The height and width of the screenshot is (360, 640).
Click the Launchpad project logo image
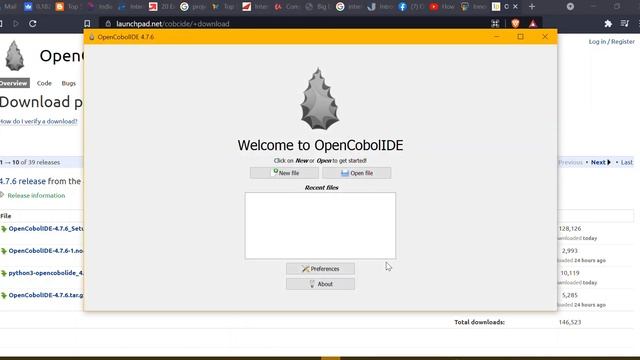[15, 56]
